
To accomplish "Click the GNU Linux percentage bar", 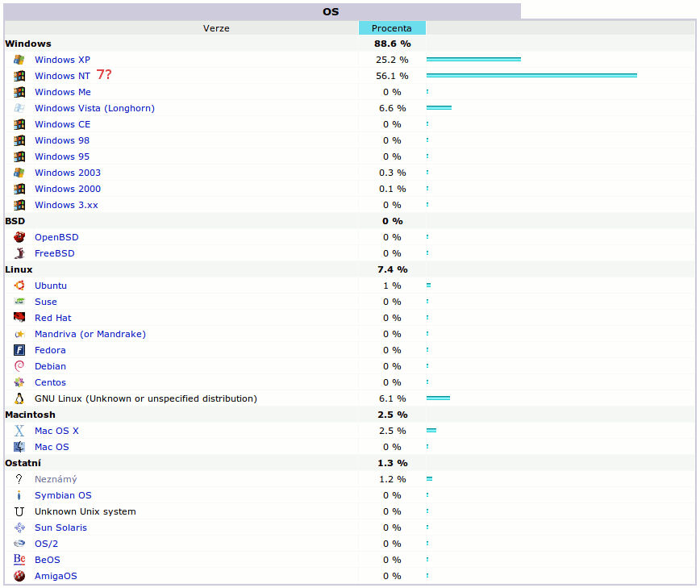I will 439,398.
